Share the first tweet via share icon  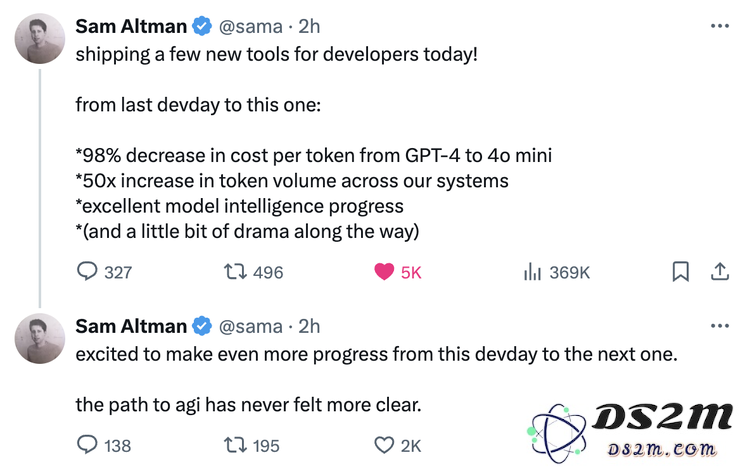point(719,271)
